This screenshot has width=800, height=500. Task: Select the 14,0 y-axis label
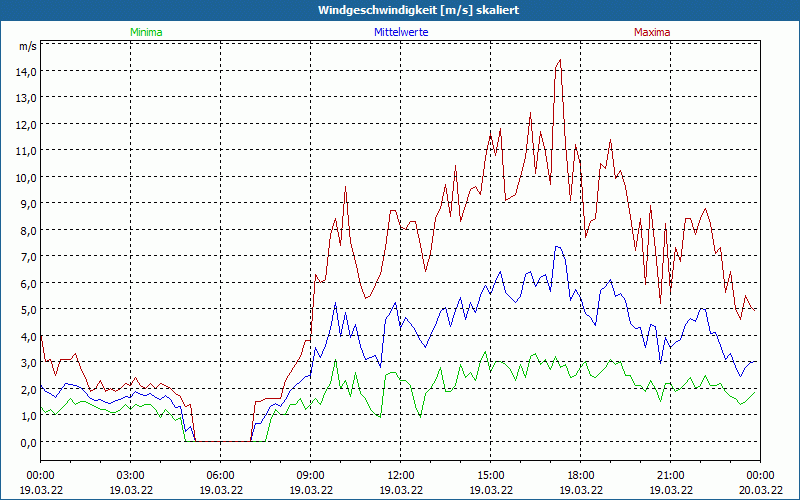click(x=24, y=71)
